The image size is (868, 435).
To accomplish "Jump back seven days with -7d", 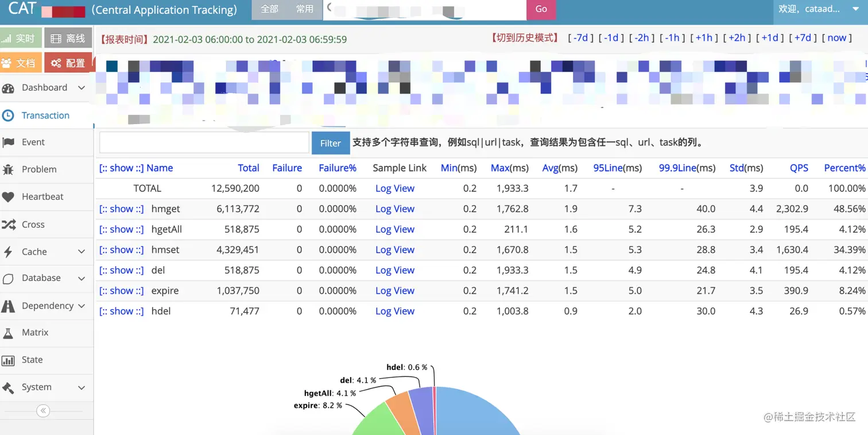I will 581,38.
